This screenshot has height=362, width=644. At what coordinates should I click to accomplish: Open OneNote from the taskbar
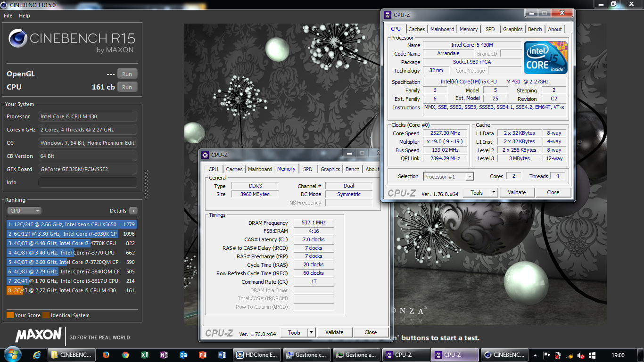tap(164, 355)
